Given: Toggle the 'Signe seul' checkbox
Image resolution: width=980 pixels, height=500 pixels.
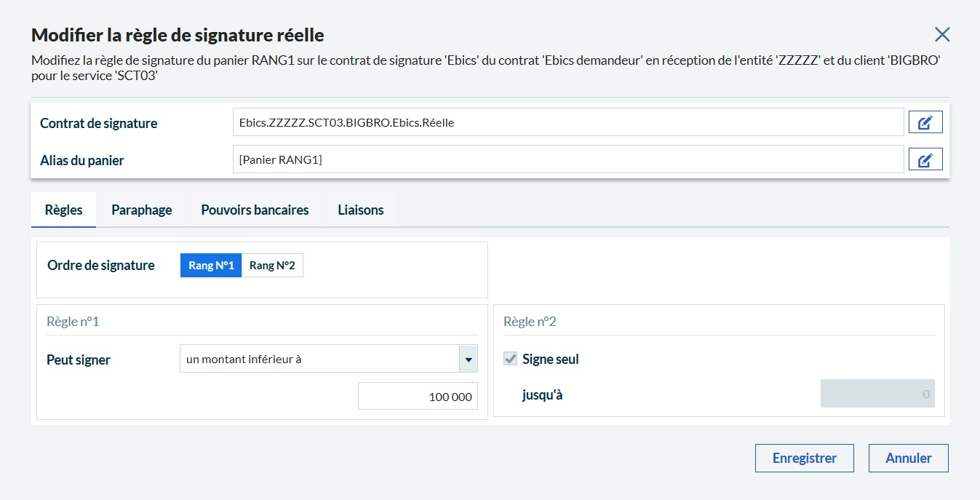Looking at the screenshot, I should coord(511,359).
